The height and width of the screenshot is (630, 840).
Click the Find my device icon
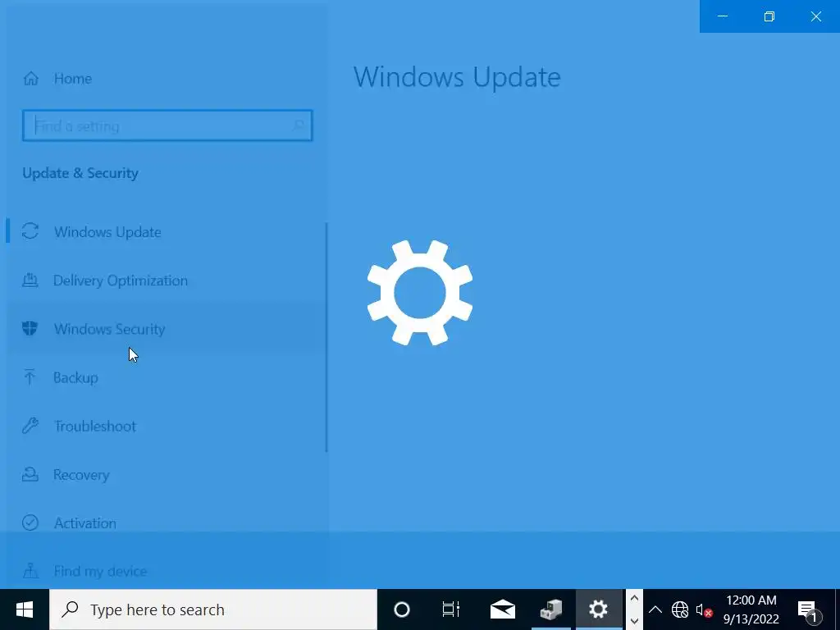[x=30, y=571]
